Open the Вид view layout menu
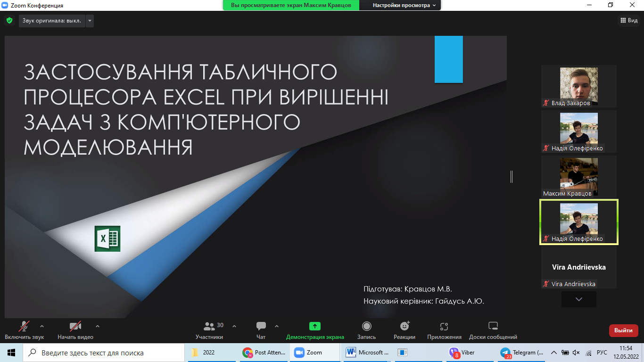The width and height of the screenshot is (644, 362). click(x=629, y=21)
